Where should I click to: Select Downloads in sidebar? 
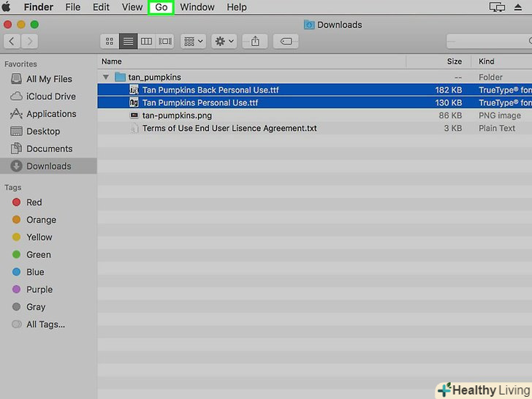(x=48, y=167)
